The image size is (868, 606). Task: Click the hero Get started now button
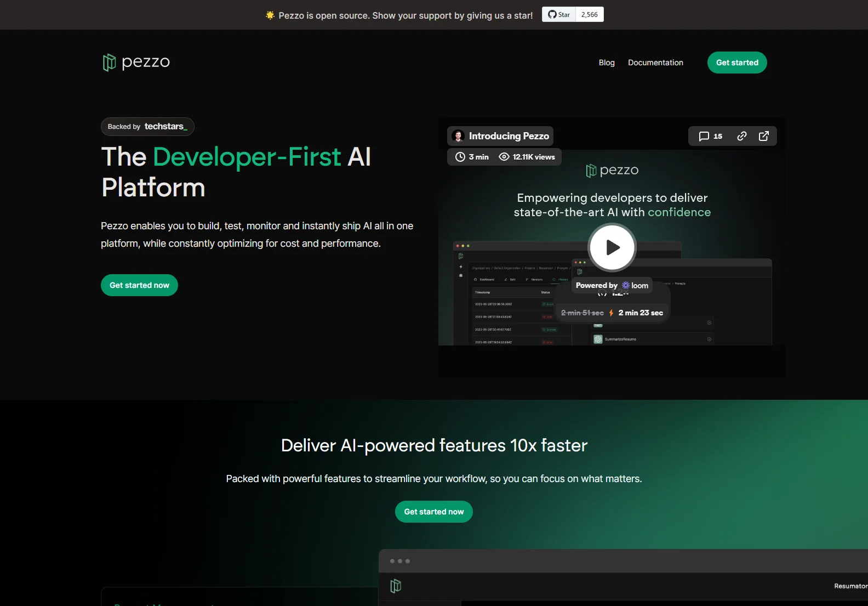click(x=139, y=285)
